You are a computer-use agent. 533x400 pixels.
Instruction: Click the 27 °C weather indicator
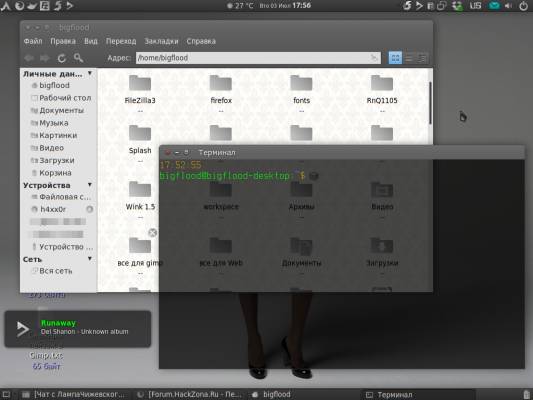[241, 5]
